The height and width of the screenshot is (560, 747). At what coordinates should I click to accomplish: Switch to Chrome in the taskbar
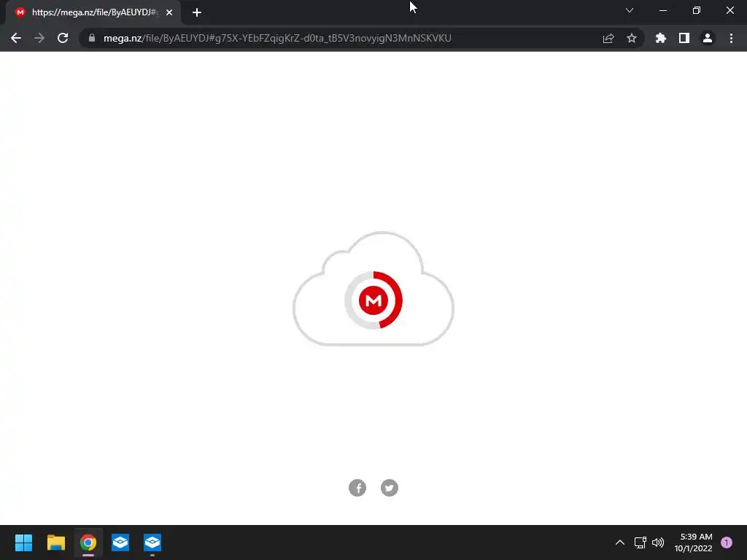tap(88, 542)
